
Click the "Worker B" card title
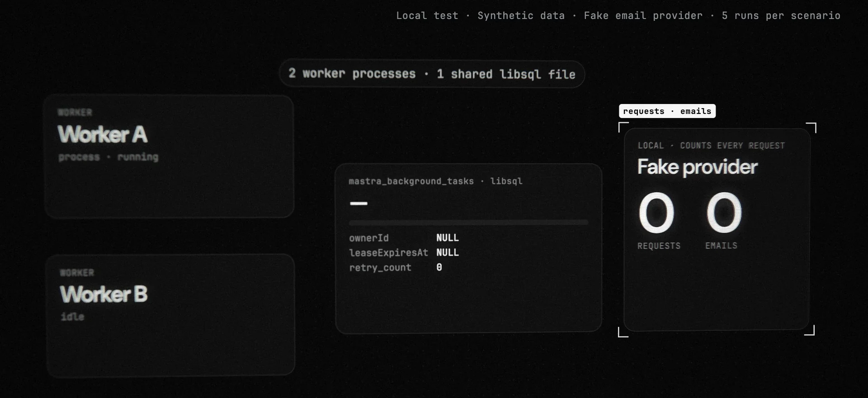(x=104, y=294)
